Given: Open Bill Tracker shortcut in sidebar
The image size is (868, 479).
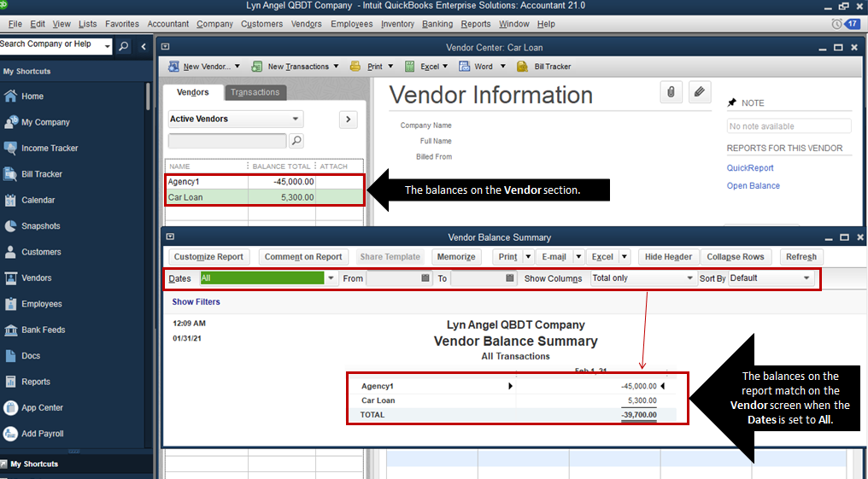Looking at the screenshot, I should tap(41, 174).
